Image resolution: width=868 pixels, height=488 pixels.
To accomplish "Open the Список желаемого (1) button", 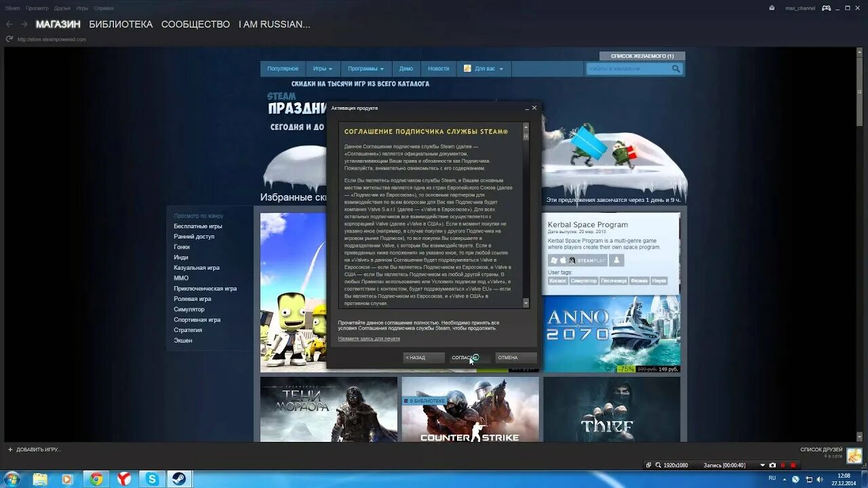I will click(642, 56).
